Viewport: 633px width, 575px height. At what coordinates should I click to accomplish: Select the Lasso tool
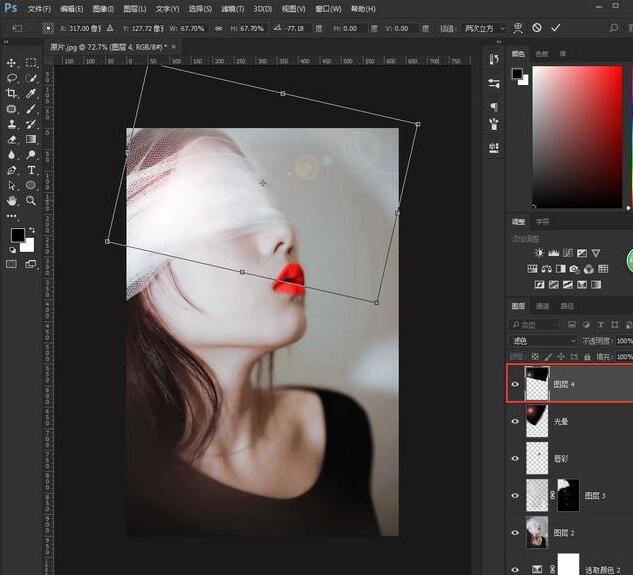(x=12, y=77)
